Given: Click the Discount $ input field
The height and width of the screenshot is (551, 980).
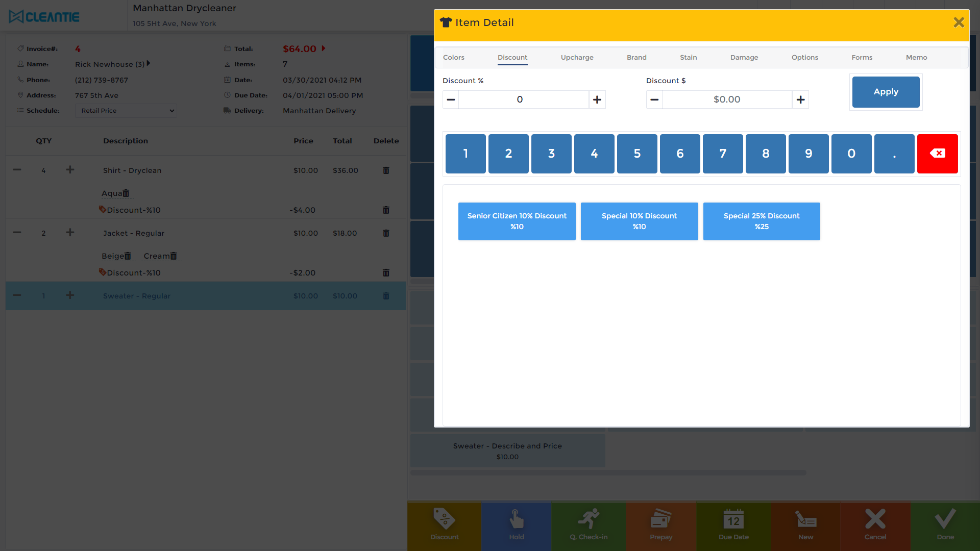Looking at the screenshot, I should point(727,99).
